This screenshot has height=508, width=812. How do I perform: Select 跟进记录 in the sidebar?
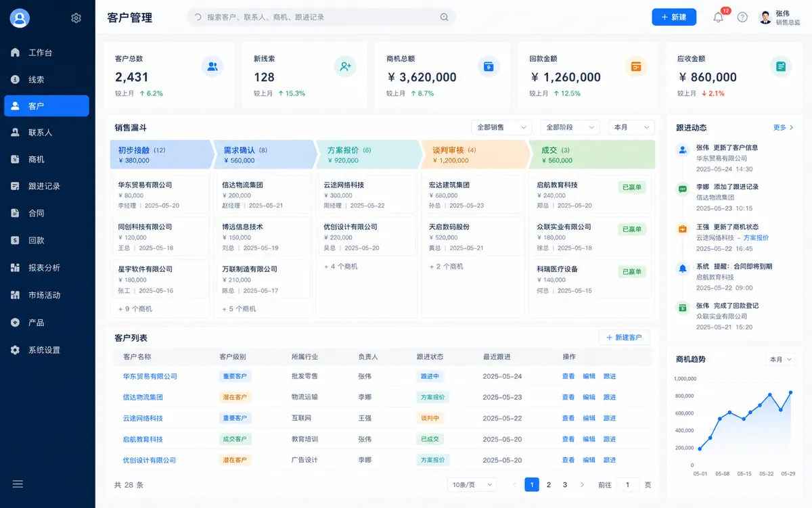(47, 186)
